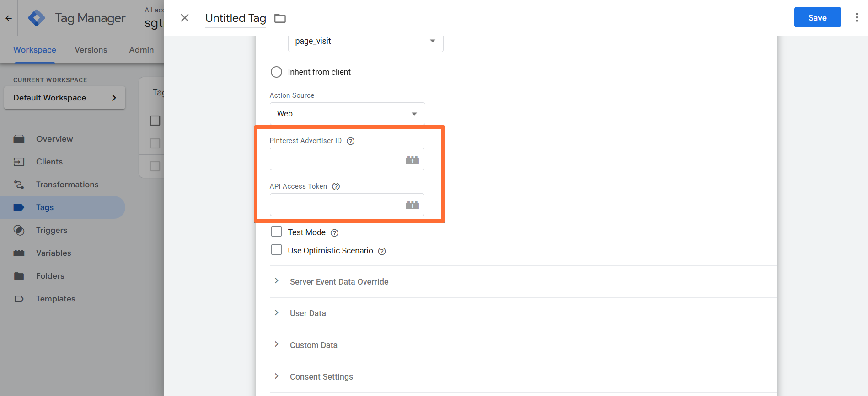Click the Pinterest Advertiser ID input field
This screenshot has height=396, width=868.
click(x=335, y=159)
